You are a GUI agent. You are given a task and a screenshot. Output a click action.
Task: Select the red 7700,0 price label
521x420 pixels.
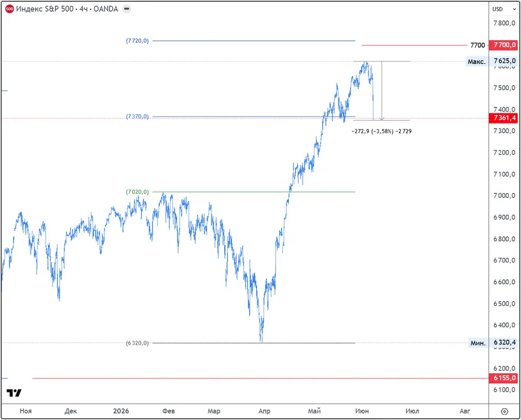pyautogui.click(x=504, y=45)
